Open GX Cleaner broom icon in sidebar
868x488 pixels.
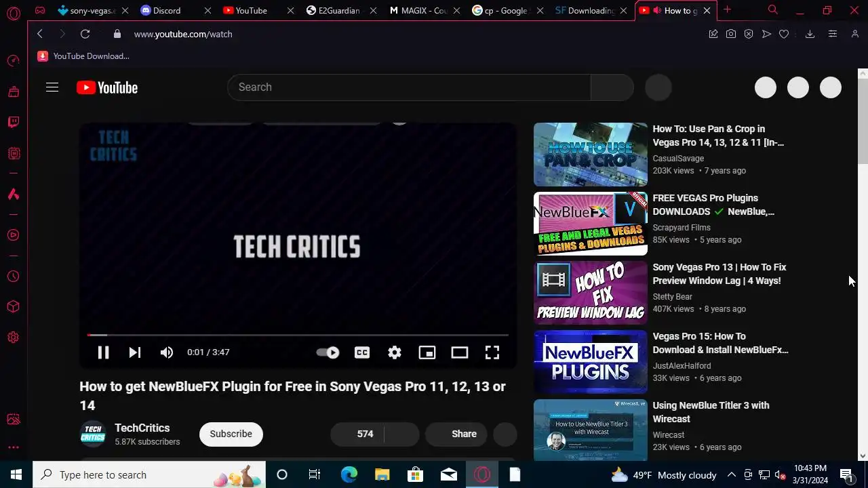click(x=14, y=91)
